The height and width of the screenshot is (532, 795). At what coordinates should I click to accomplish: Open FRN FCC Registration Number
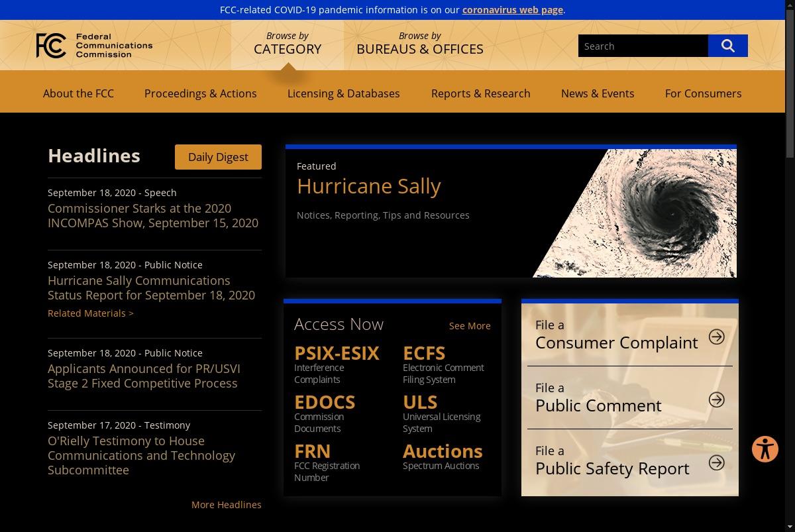327,462
